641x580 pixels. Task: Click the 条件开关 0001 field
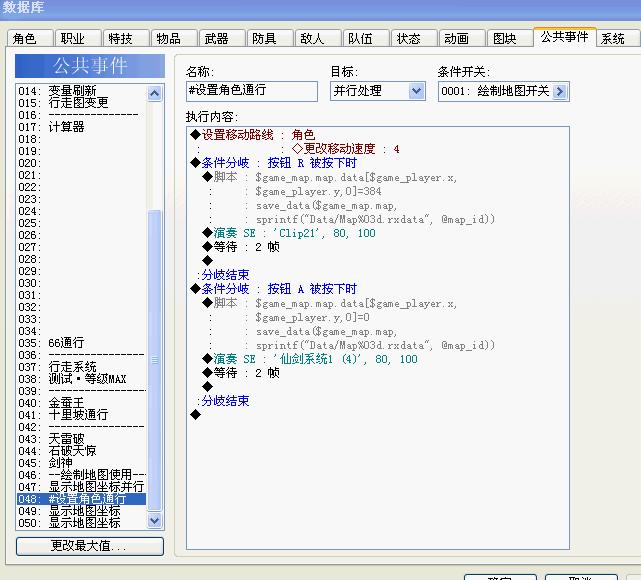coord(504,91)
